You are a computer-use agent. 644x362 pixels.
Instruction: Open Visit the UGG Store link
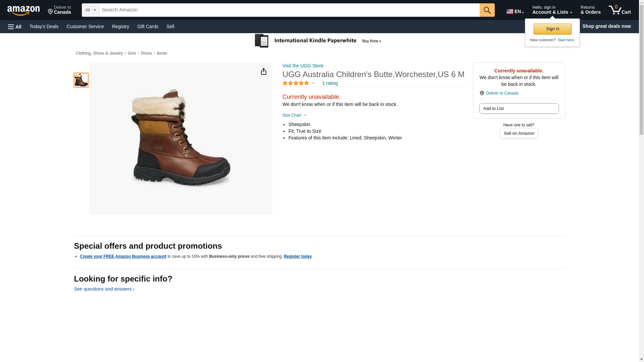click(x=303, y=66)
